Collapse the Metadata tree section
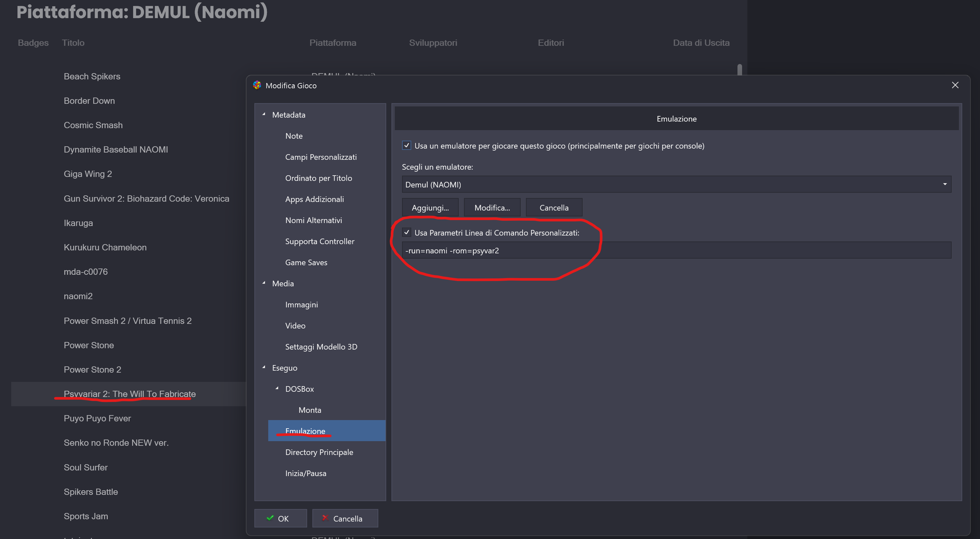 click(264, 114)
